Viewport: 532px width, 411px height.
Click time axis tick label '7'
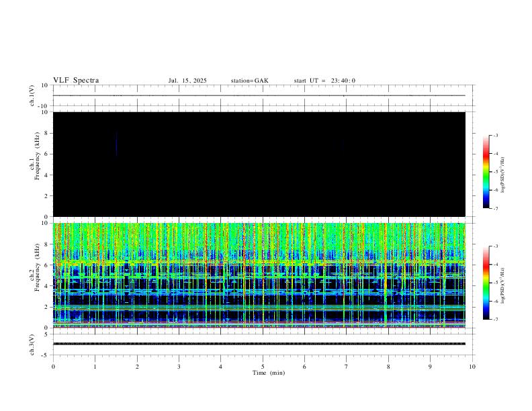tap(347, 367)
